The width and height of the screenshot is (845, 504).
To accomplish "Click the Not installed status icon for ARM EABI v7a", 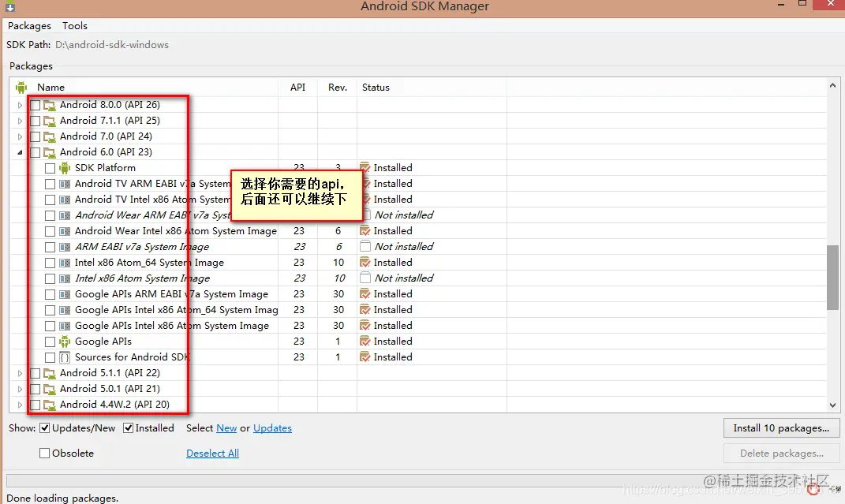I will (x=365, y=247).
